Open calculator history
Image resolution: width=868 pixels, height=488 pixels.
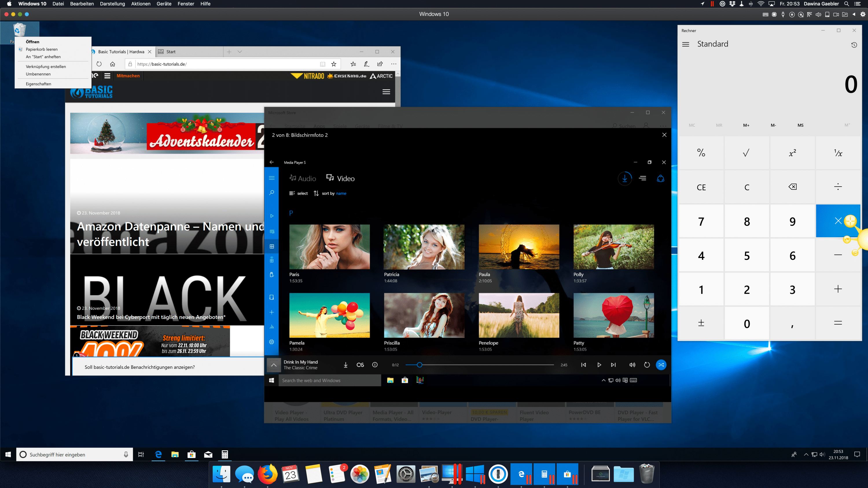pyautogui.click(x=854, y=45)
